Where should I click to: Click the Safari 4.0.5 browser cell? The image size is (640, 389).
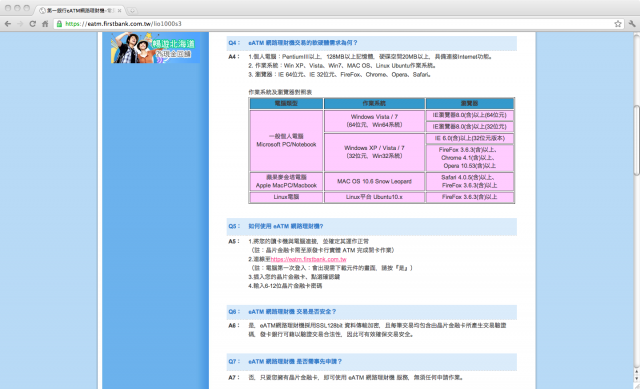469,181
